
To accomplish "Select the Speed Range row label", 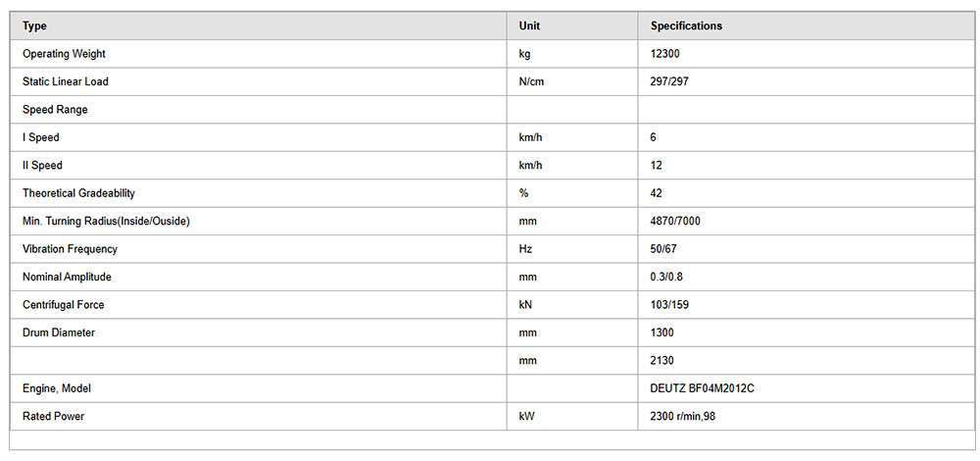I will (55, 110).
